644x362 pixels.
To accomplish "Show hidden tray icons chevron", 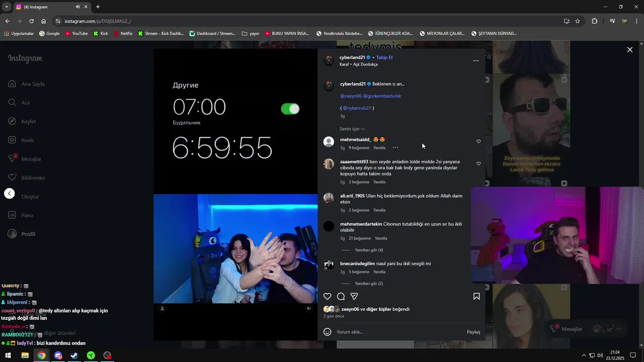I will 584,355.
